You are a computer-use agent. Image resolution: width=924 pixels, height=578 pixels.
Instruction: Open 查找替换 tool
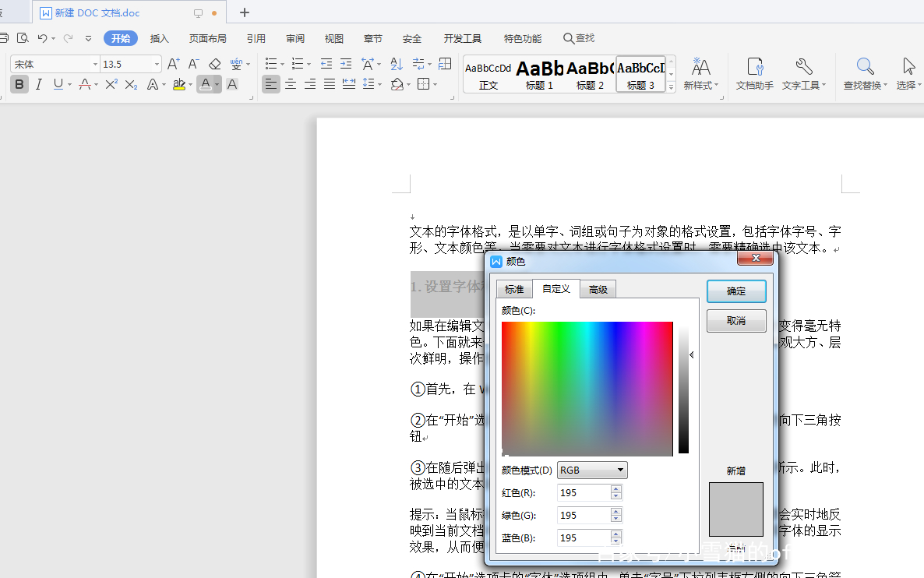pos(865,74)
